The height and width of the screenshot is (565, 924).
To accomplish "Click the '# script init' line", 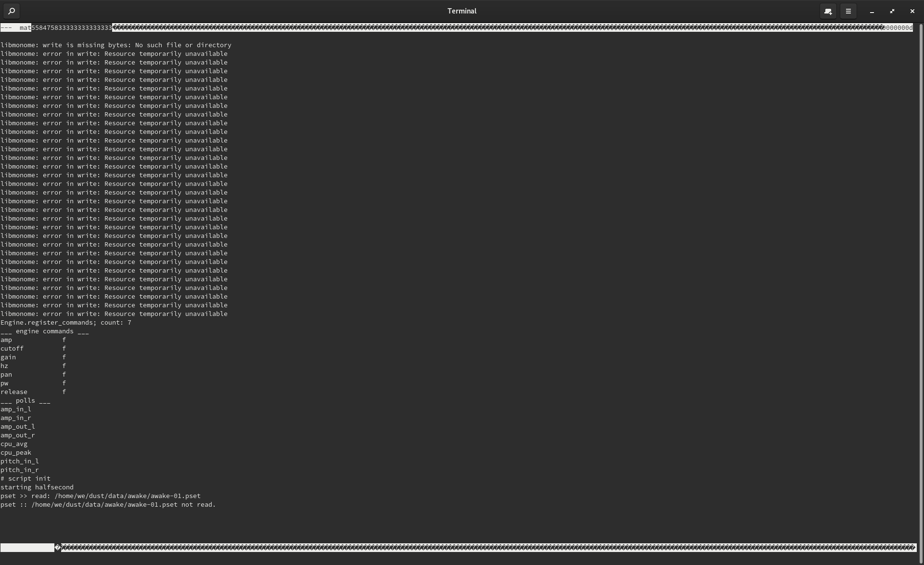I will (x=26, y=478).
